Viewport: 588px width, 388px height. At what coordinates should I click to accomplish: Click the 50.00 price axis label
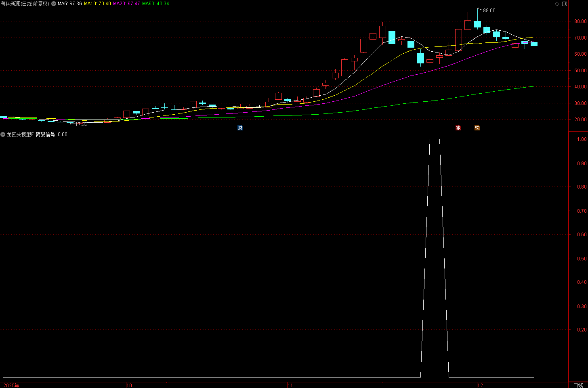(581, 71)
